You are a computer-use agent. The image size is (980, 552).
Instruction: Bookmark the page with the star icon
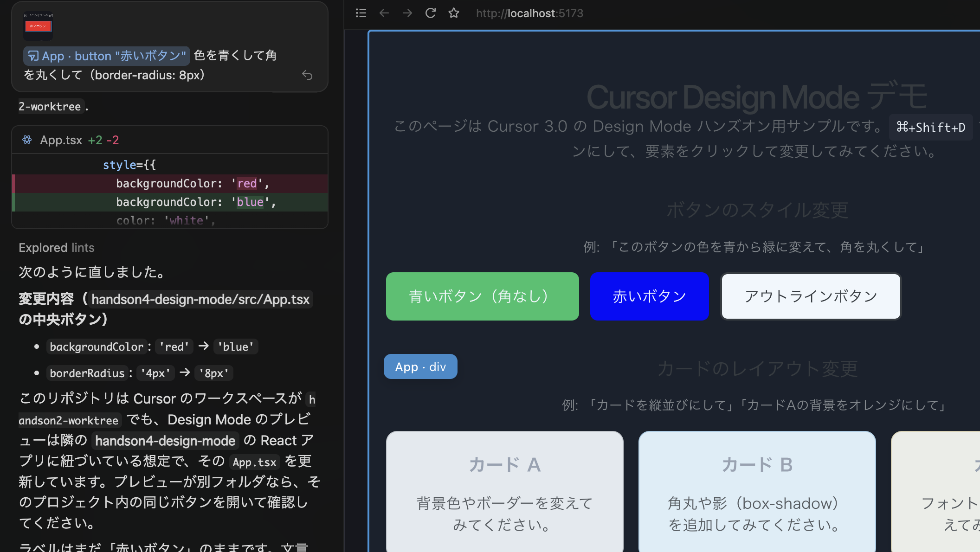453,13
